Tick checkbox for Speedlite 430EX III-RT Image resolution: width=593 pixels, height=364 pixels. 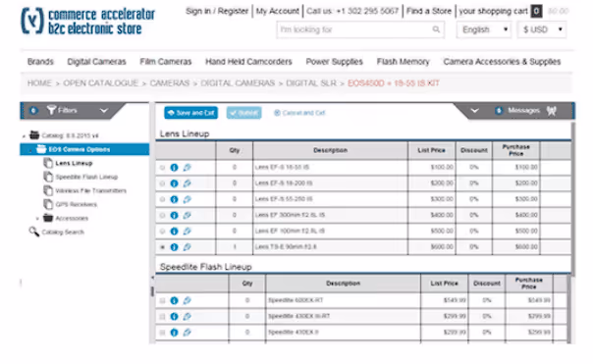(162, 316)
